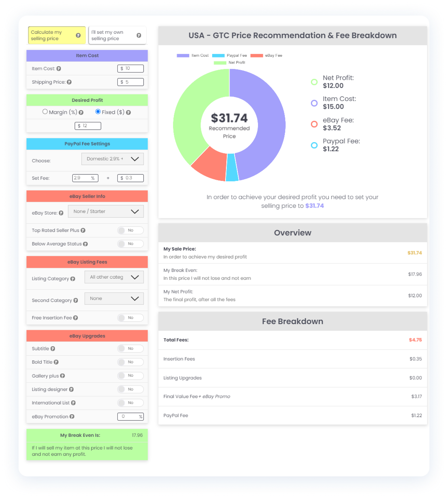448x498 pixels.
Task: Enable the Gallery plus switch
Action: [x=130, y=376]
